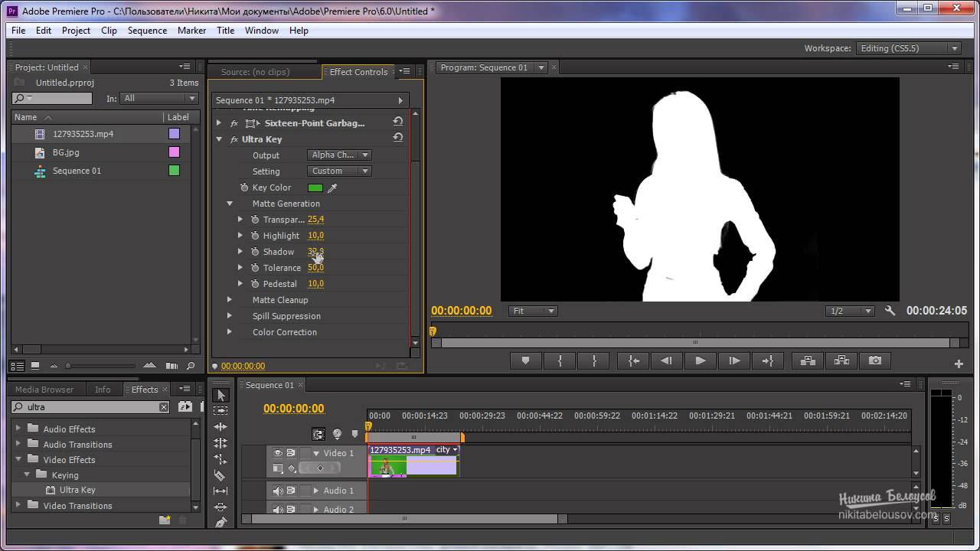The image size is (980, 551).
Task: Play the sequence in Program monitor
Action: (x=700, y=360)
